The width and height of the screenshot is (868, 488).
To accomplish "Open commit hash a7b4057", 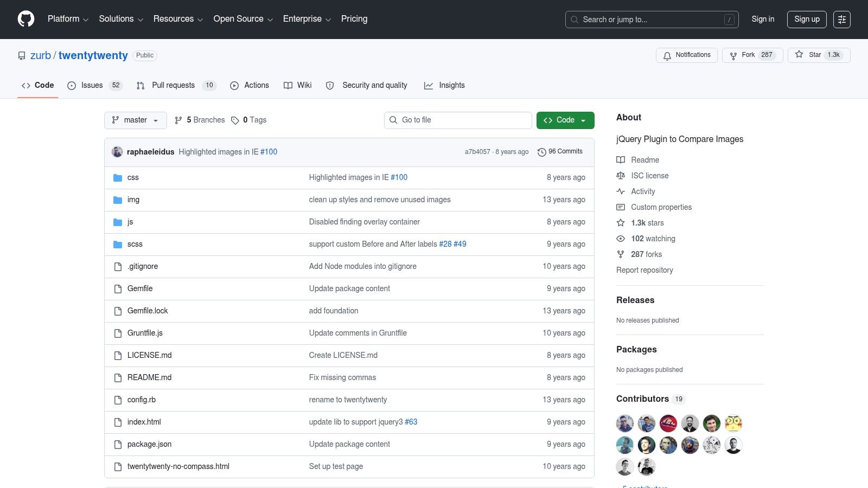I will coord(477,152).
